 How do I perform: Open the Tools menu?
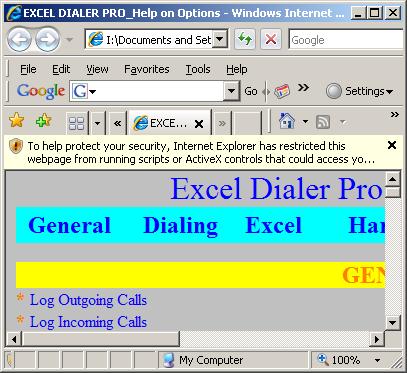click(x=198, y=69)
